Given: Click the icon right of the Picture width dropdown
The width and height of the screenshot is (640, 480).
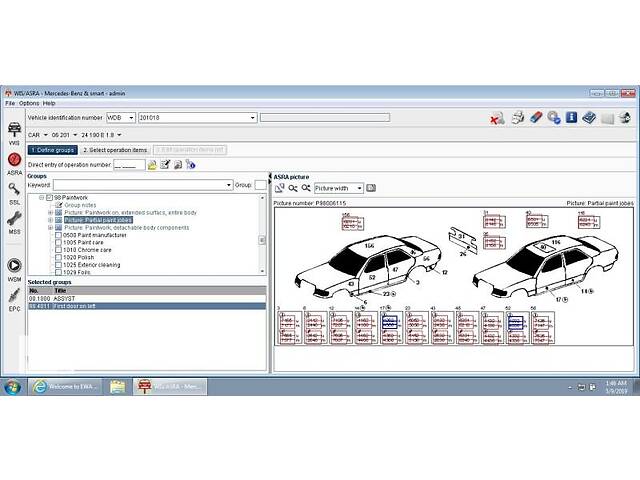Looking at the screenshot, I should pyautogui.click(x=371, y=188).
